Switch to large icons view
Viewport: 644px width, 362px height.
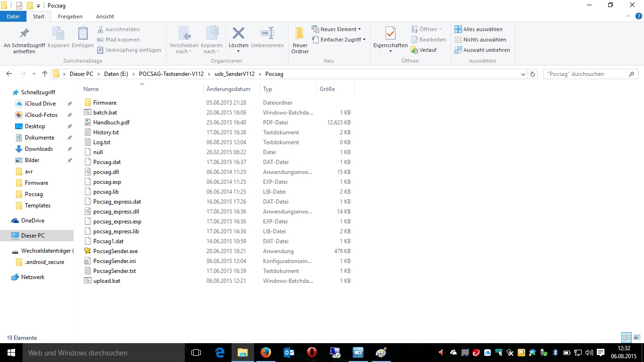point(636,337)
